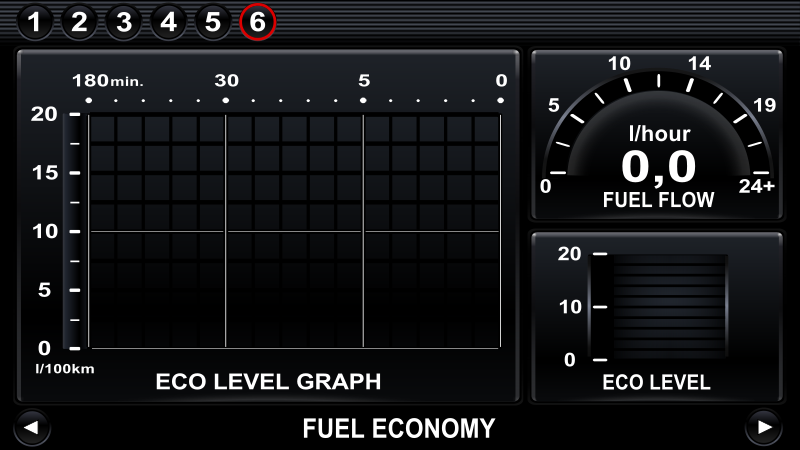
Task: Click the 5 min time marker dot
Action: (x=363, y=101)
